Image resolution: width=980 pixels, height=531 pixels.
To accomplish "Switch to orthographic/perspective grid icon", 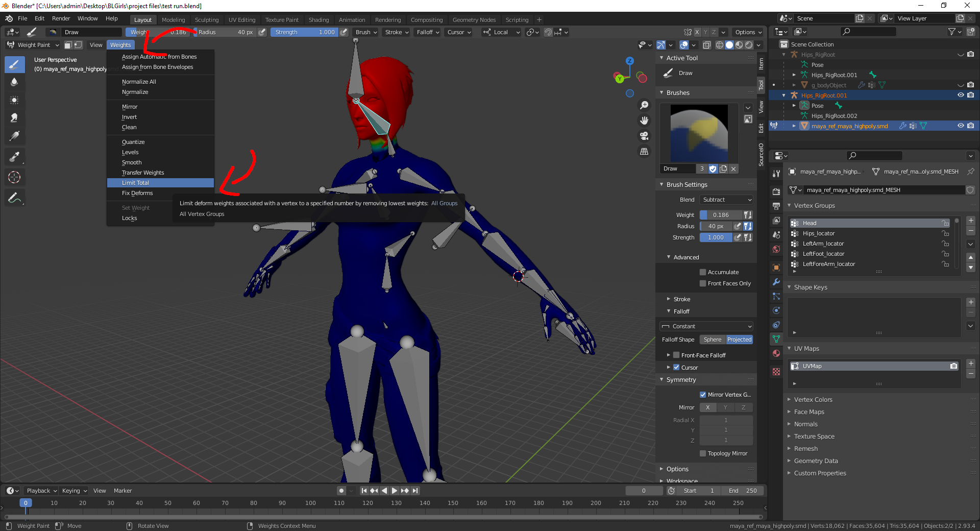I will (644, 152).
